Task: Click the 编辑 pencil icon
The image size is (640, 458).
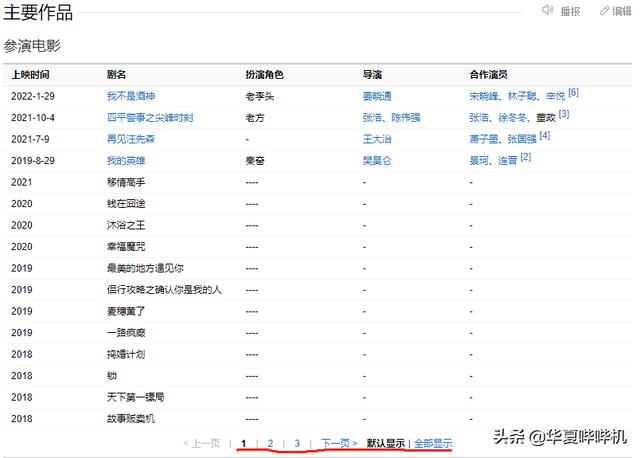Action: point(604,11)
